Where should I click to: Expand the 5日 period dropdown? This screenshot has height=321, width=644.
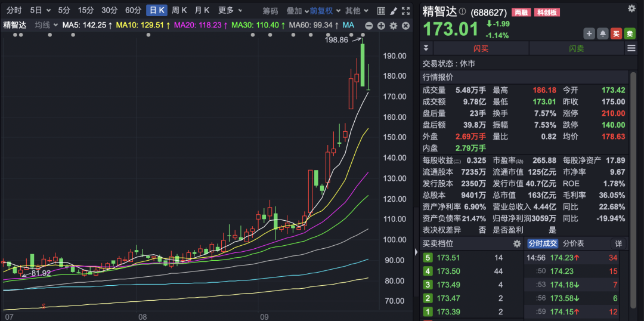(x=41, y=10)
